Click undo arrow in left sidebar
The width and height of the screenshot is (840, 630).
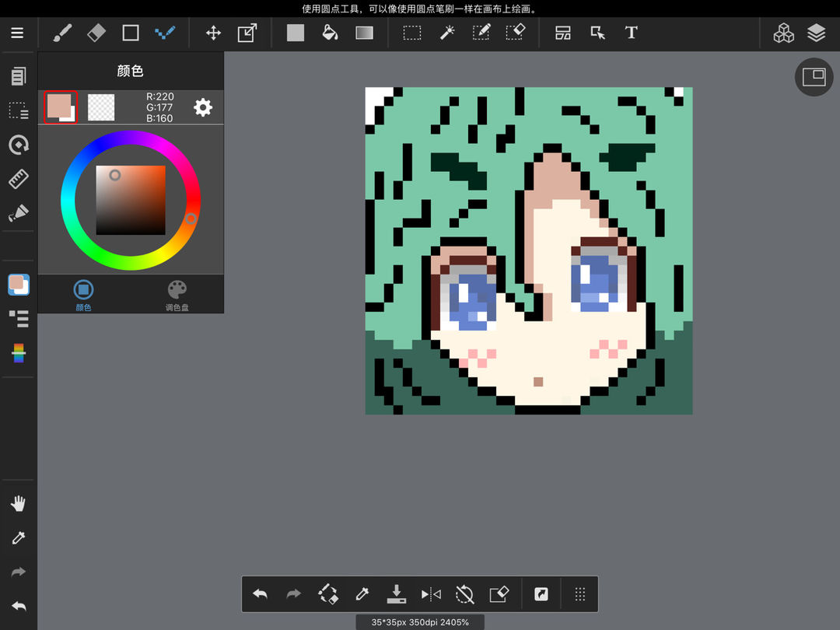[18, 606]
